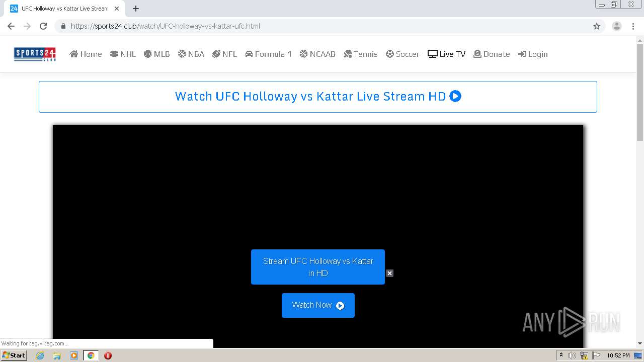
Task: Open the Chrome three-dot menu
Action: point(633,26)
